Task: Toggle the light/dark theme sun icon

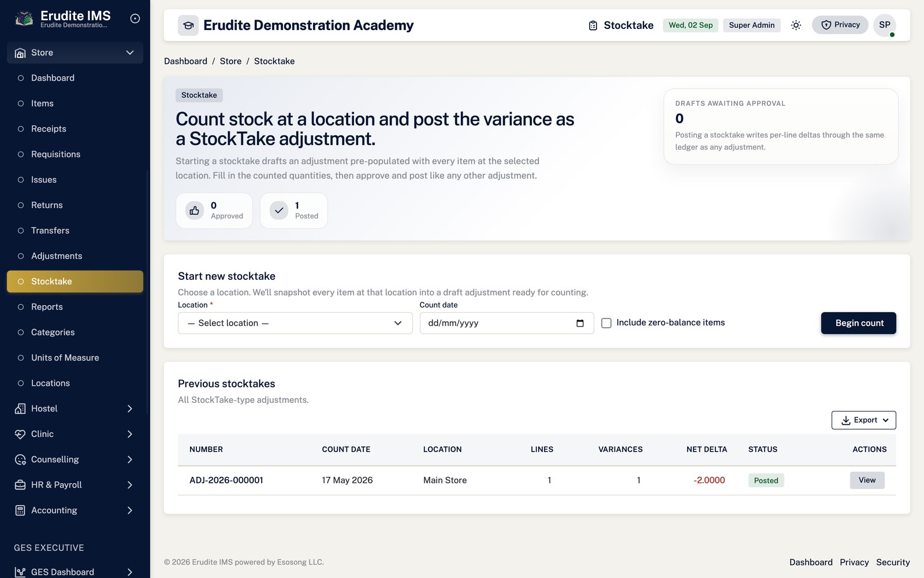Action: tap(796, 25)
